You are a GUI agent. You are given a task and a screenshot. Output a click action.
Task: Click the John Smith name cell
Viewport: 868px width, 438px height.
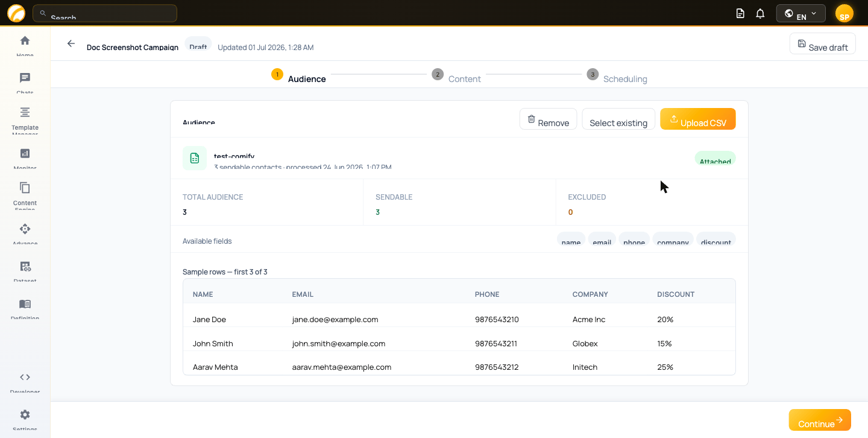pyautogui.click(x=213, y=343)
